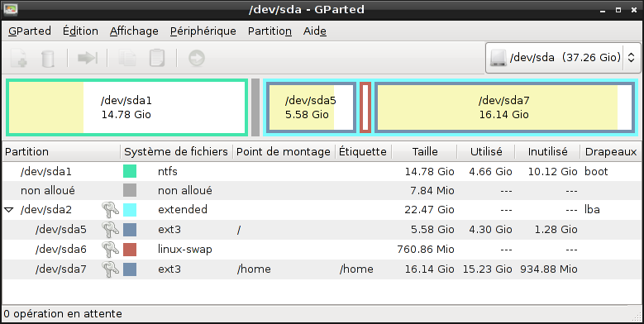The width and height of the screenshot is (644, 324).
Task: Click the '0 opération en attente' status text
Action: click(63, 314)
